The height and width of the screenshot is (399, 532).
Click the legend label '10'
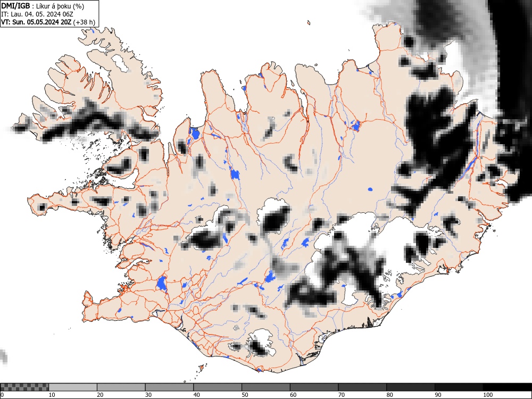click(52, 395)
